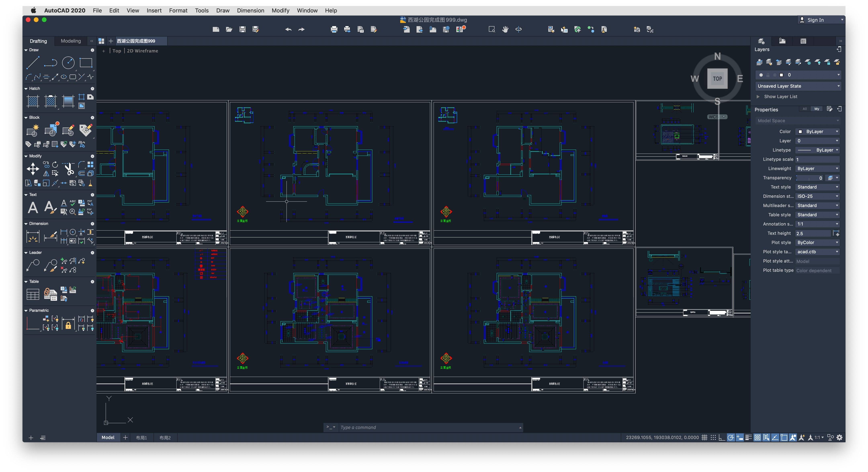This screenshot has width=868, height=472.
Task: Open the Dimension menu
Action: click(x=250, y=10)
